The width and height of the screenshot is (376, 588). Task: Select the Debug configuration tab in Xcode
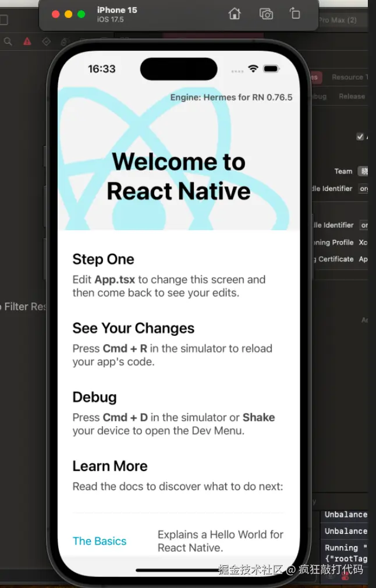[319, 97]
